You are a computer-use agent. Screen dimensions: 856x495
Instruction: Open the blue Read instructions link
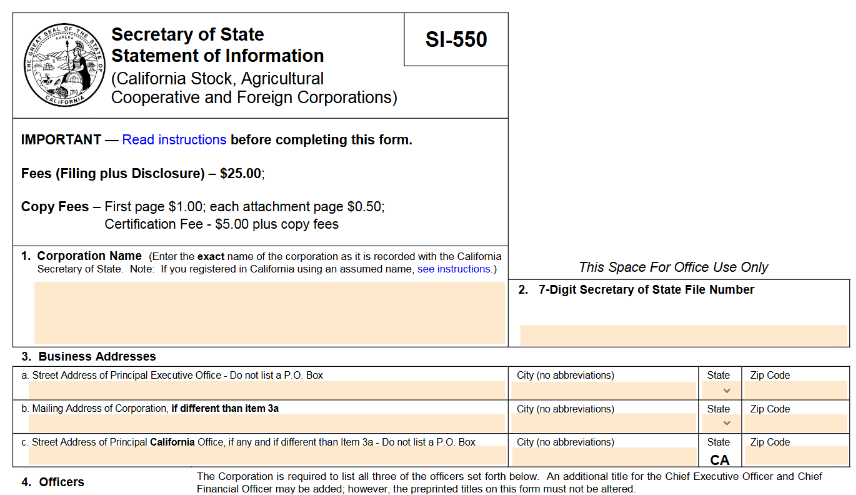pos(174,139)
